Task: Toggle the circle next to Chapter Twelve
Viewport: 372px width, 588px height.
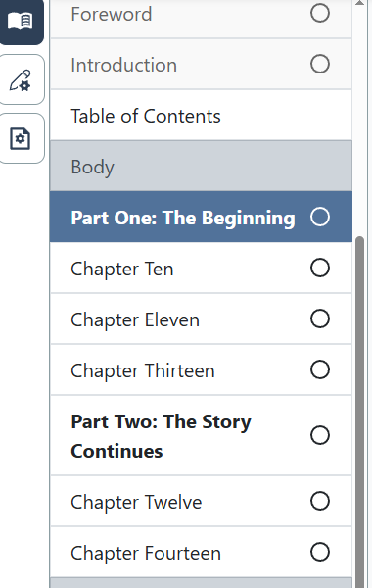Action: pos(320,501)
